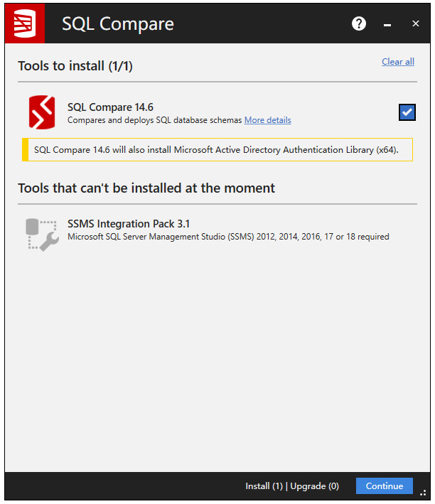Click the SQL Compare title bar text
The height and width of the screenshot is (504, 435).
coord(117,24)
